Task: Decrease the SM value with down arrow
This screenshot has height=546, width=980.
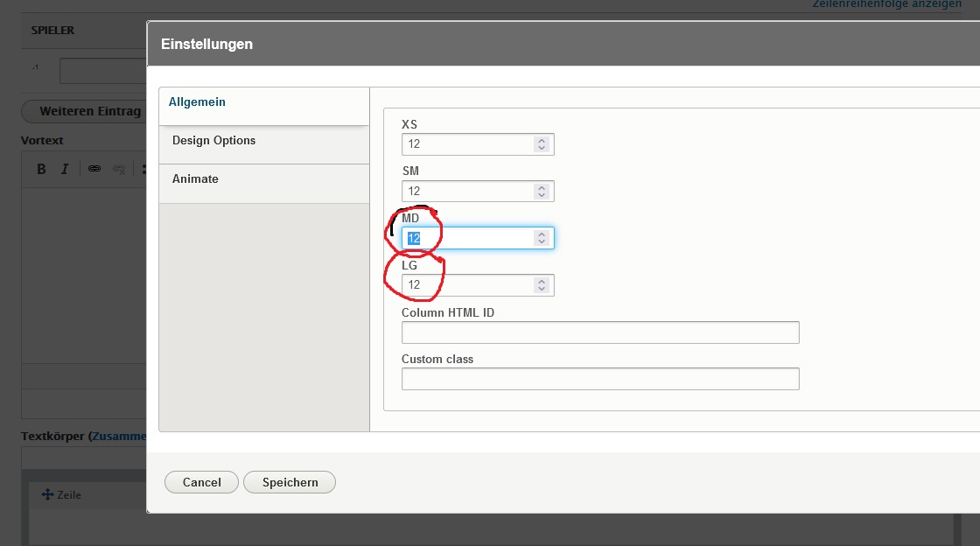Action: pos(542,195)
